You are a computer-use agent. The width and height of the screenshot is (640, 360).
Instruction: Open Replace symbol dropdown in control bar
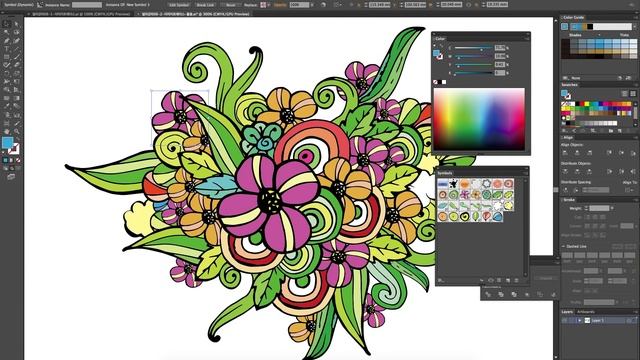coord(268,5)
